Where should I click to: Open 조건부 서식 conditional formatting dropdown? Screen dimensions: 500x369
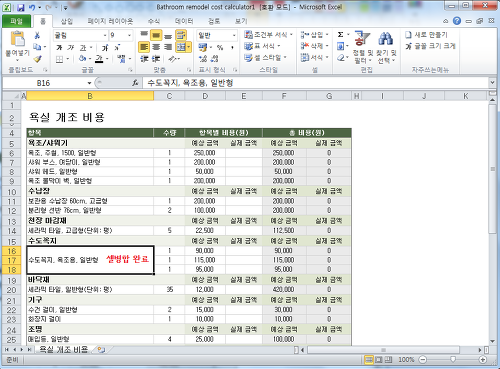click(x=268, y=35)
